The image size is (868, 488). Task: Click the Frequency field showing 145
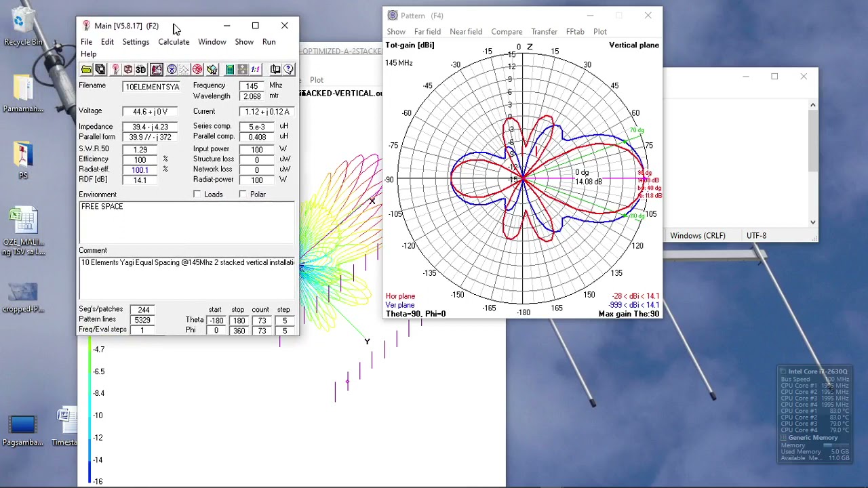tap(252, 86)
